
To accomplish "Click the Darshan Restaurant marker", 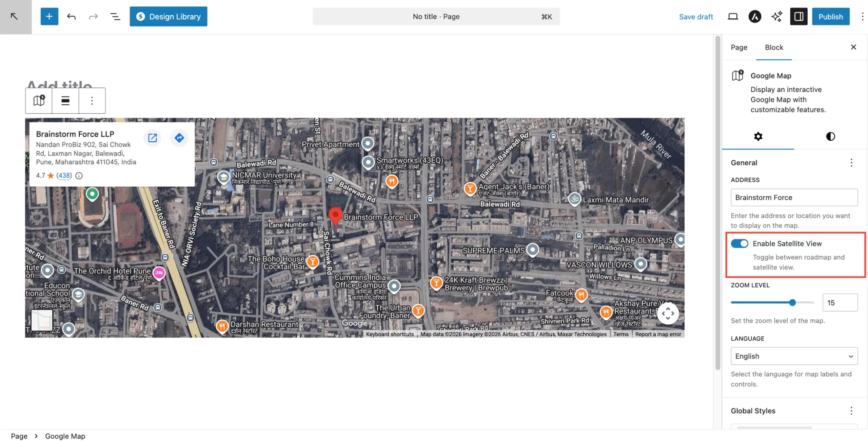I will coord(222,327).
